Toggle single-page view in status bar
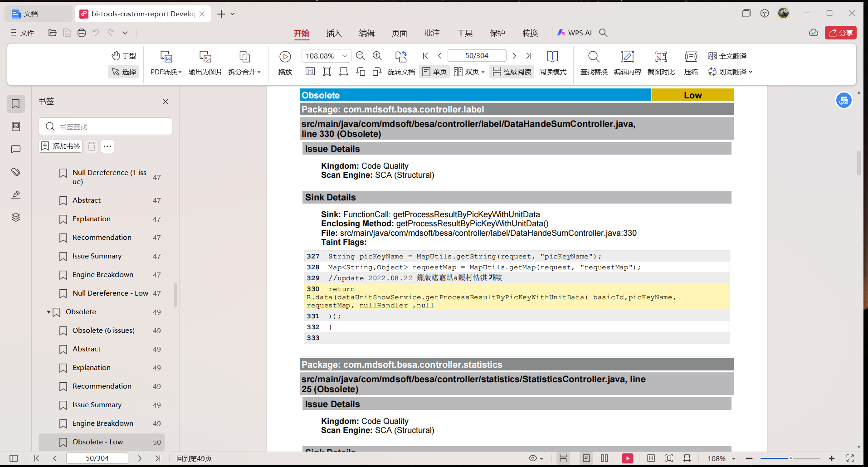This screenshot has height=467, width=868. [x=586, y=458]
